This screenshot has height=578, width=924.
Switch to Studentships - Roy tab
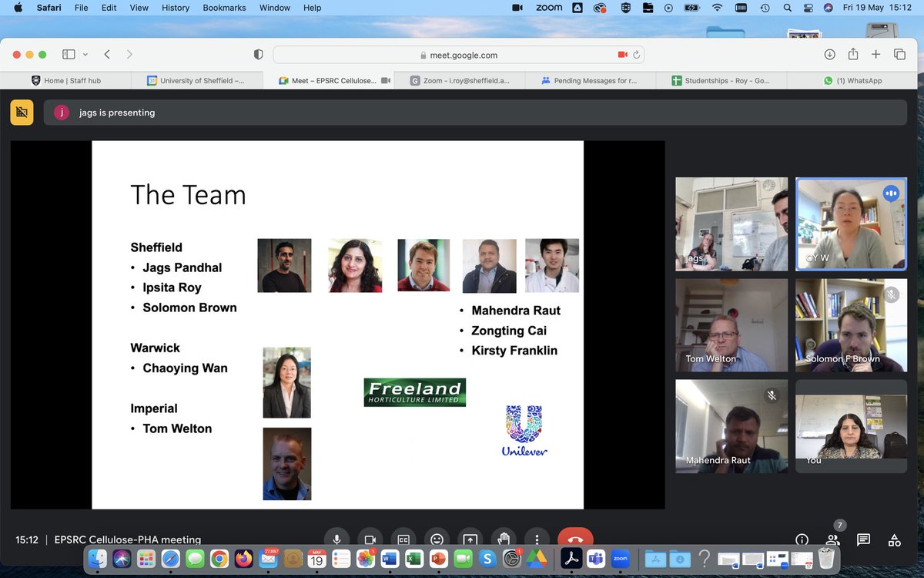pos(721,80)
